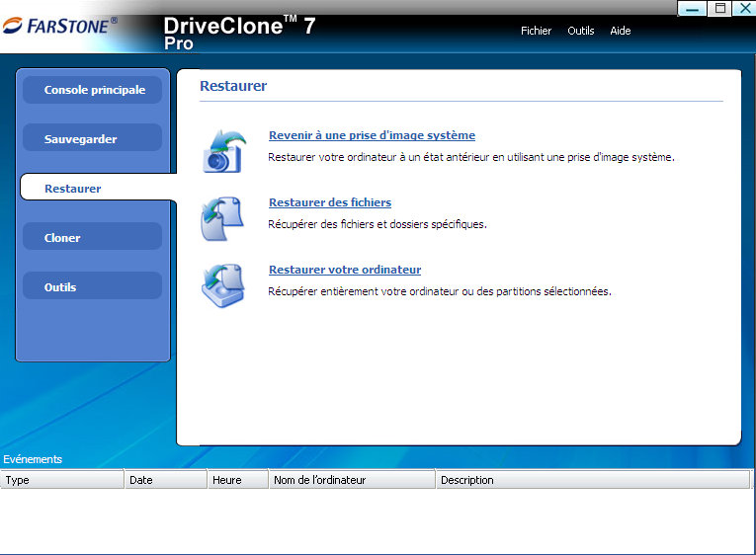Click the Restaurer page heading

233,86
